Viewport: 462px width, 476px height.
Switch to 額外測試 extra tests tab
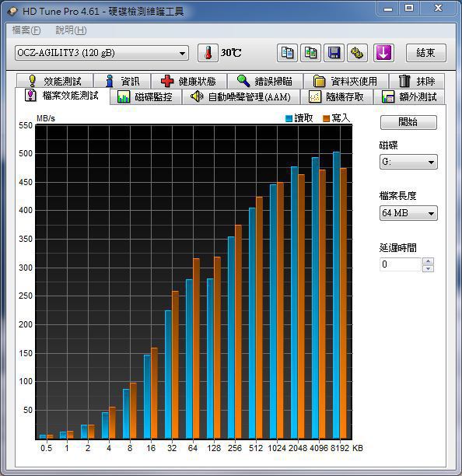(x=409, y=97)
